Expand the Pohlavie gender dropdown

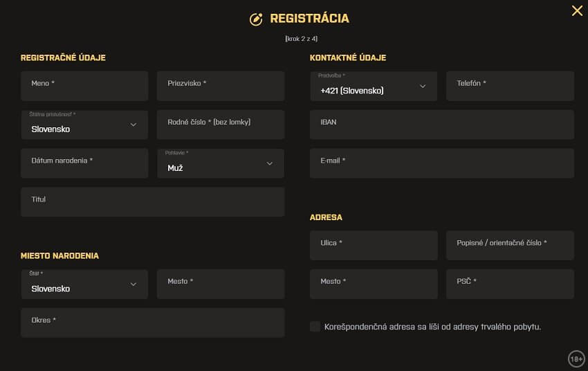[x=221, y=163]
